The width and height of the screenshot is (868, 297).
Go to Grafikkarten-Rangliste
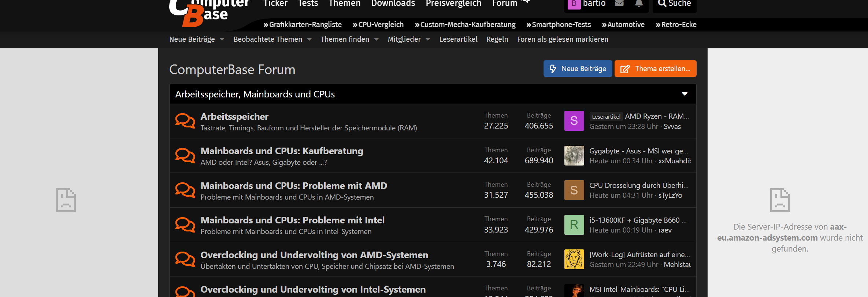303,25
